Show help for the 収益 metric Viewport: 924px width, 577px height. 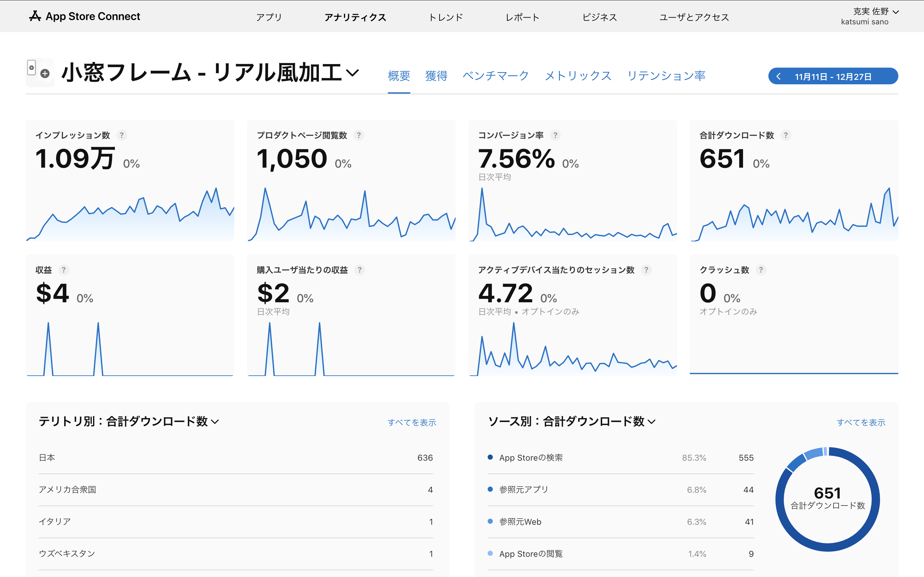64,270
